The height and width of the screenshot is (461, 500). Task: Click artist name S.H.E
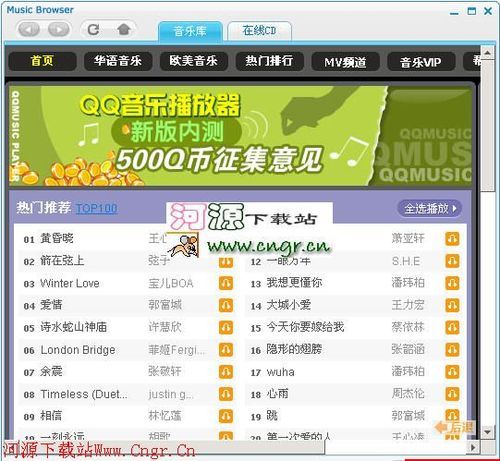(x=406, y=261)
